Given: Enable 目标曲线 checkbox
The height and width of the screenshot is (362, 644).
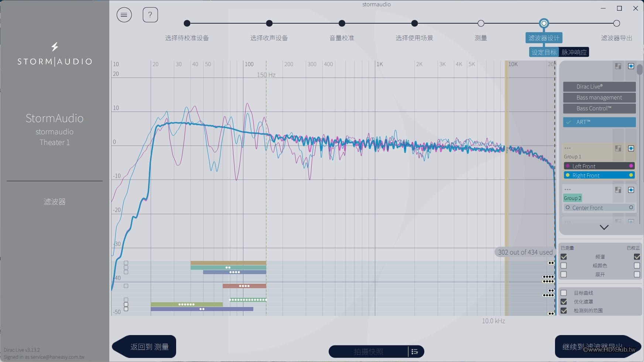Looking at the screenshot, I should pyautogui.click(x=563, y=293).
